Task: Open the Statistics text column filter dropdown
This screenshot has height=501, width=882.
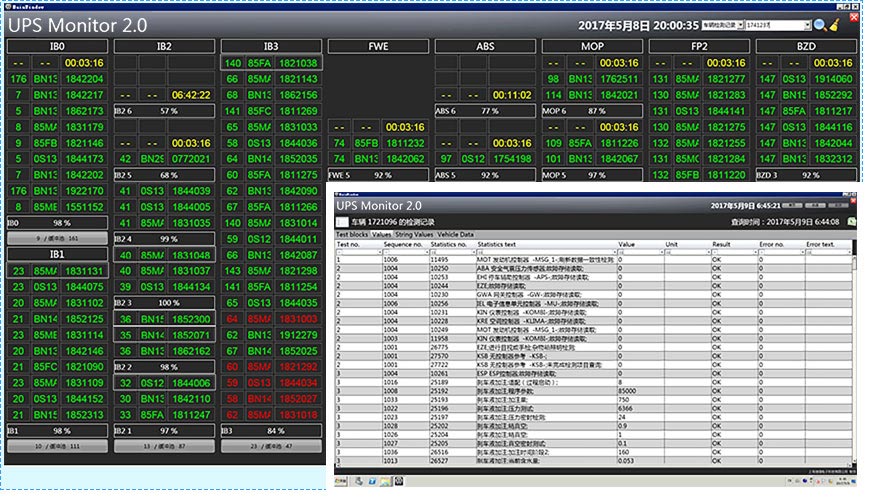Action: 614,252
